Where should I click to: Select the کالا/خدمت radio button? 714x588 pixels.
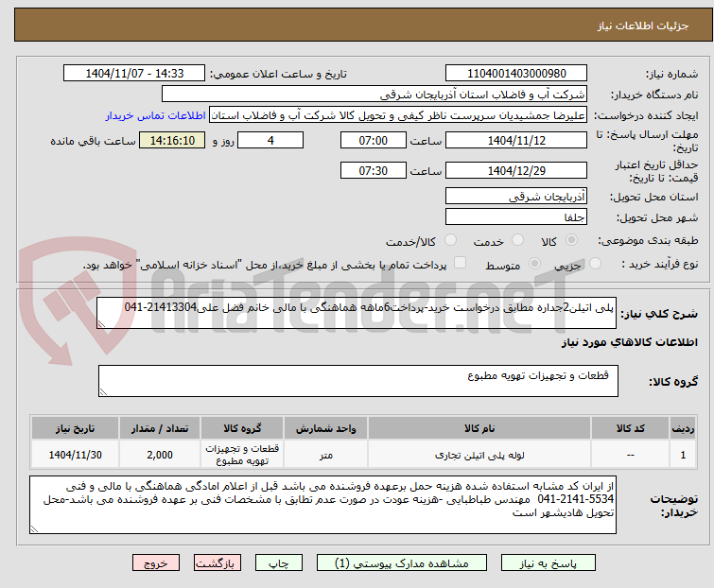[450, 240]
